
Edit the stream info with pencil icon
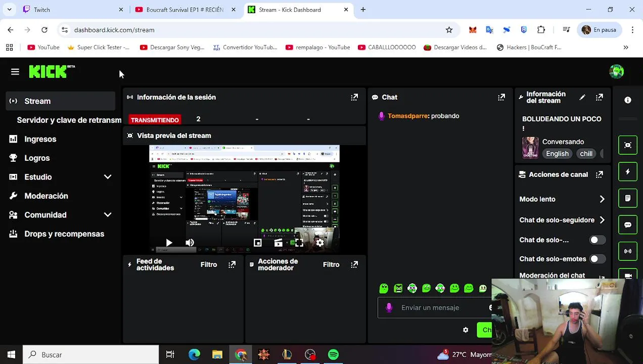click(x=582, y=98)
